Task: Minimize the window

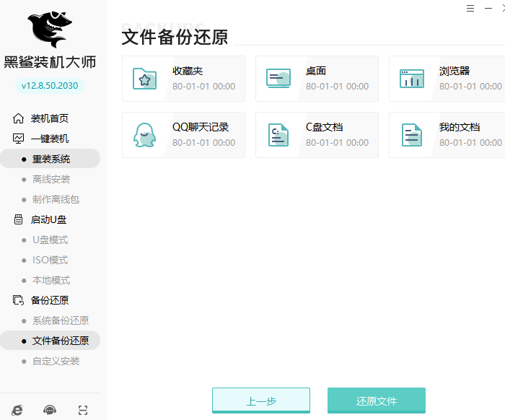Action: coord(488,9)
